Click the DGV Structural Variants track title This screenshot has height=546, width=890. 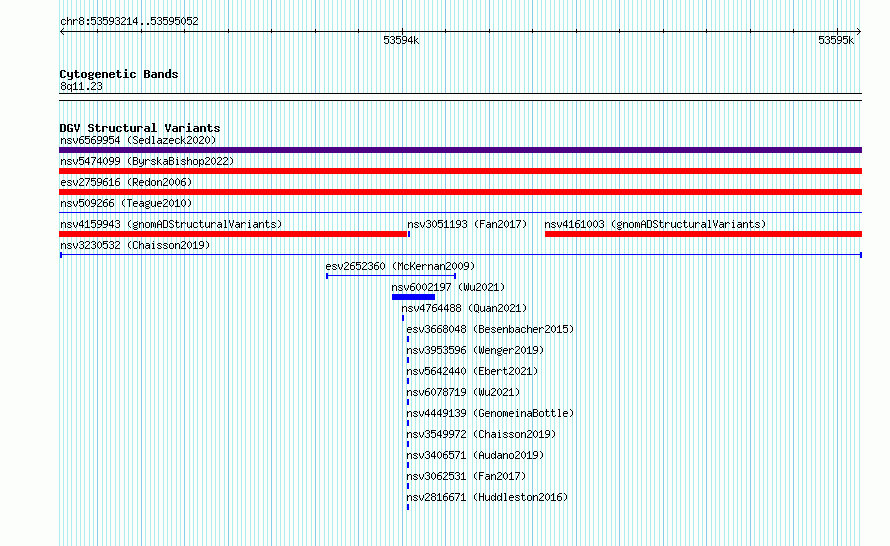(x=140, y=128)
